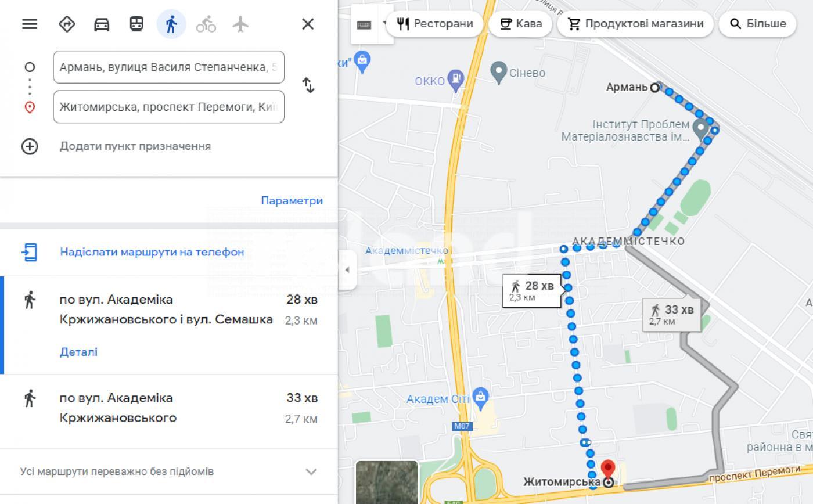The image size is (813, 504).
Task: Select the public transit travel mode
Action: tap(136, 24)
